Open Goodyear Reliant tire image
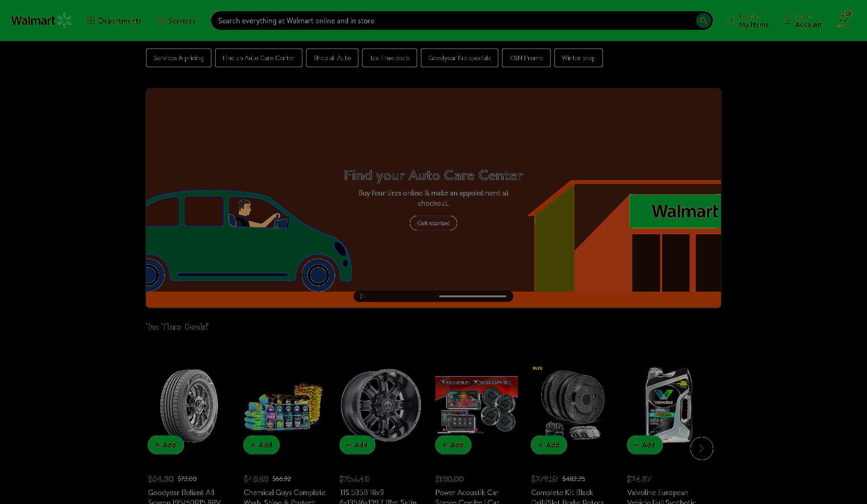Image resolution: width=867 pixels, height=504 pixels. (189, 405)
